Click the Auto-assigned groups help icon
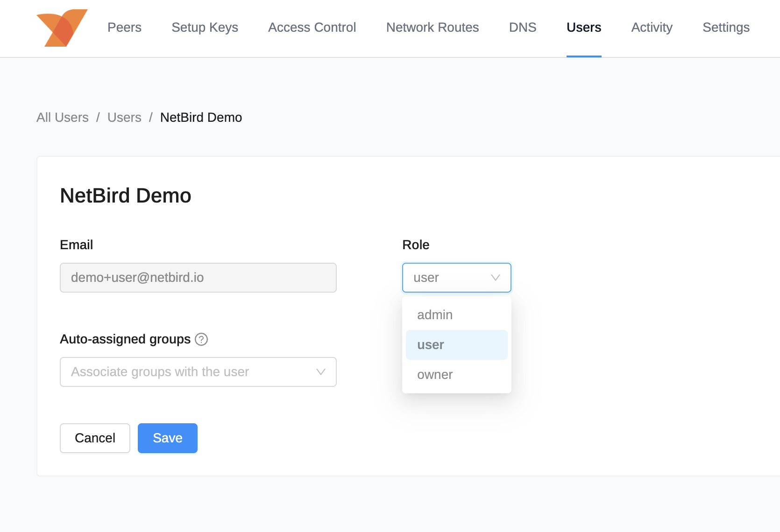Viewport: 780px width, 532px height. (x=201, y=339)
